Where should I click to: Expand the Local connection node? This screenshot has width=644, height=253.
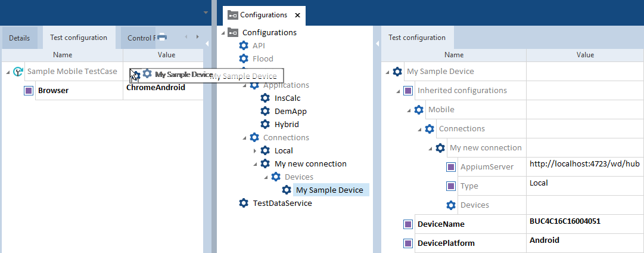point(255,151)
